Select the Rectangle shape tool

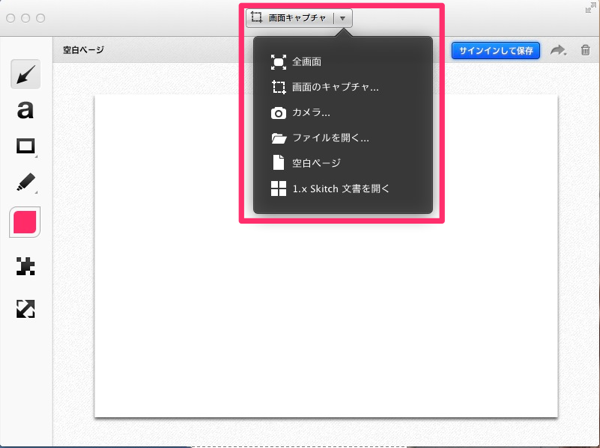26,147
